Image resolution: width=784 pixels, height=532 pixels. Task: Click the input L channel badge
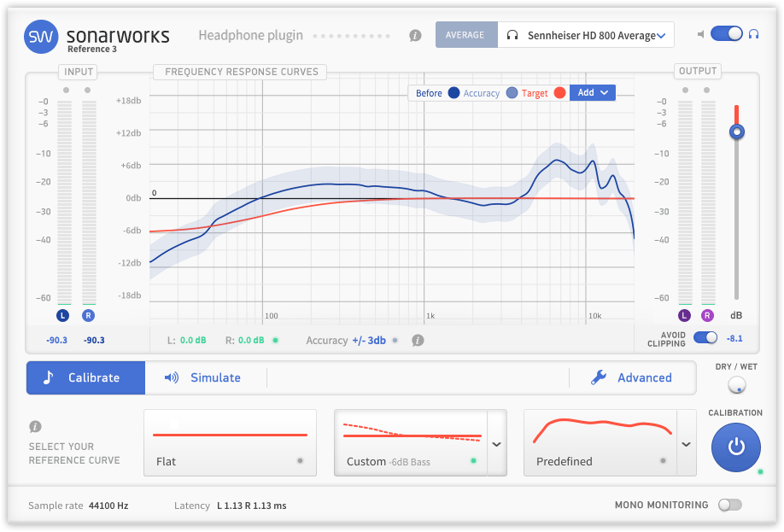62,315
